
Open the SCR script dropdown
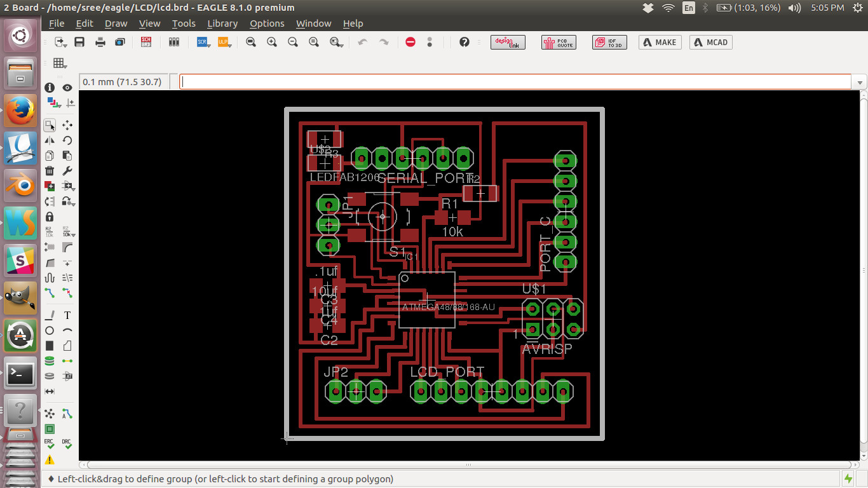point(203,42)
